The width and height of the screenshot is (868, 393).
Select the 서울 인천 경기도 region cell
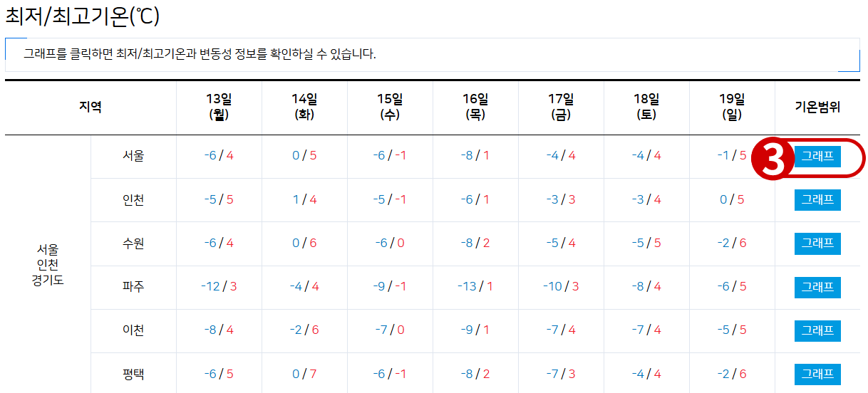[48, 265]
